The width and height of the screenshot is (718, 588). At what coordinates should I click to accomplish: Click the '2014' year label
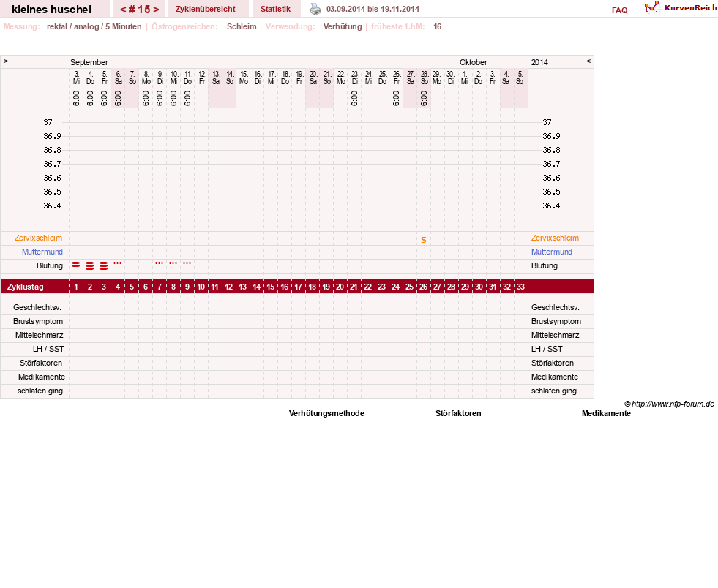point(539,62)
